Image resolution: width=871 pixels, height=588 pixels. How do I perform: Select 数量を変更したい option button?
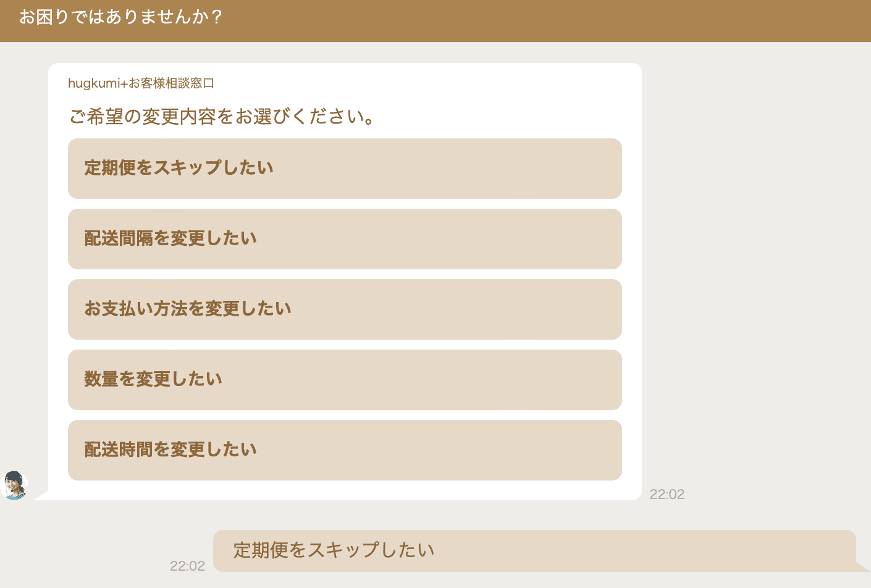tap(345, 380)
